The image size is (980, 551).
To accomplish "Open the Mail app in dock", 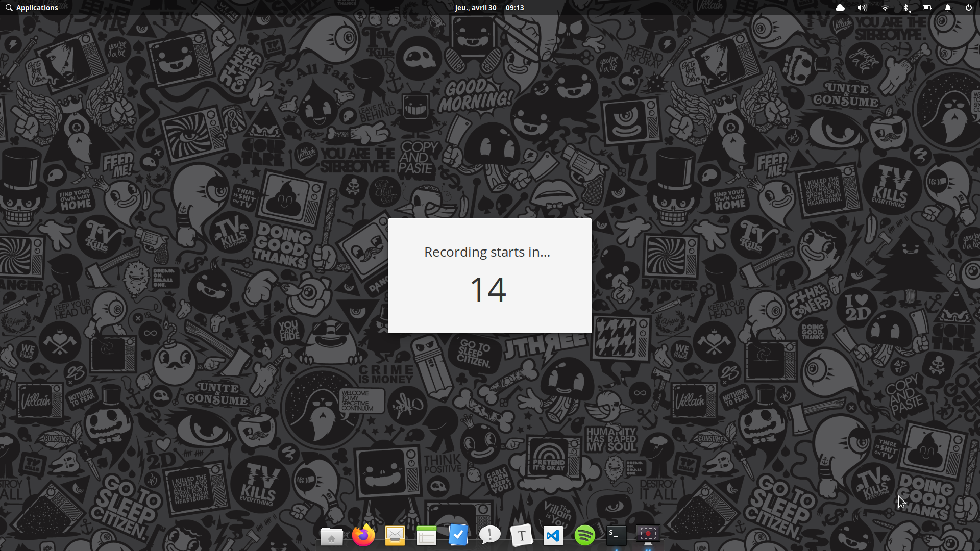I will pyautogui.click(x=395, y=535).
